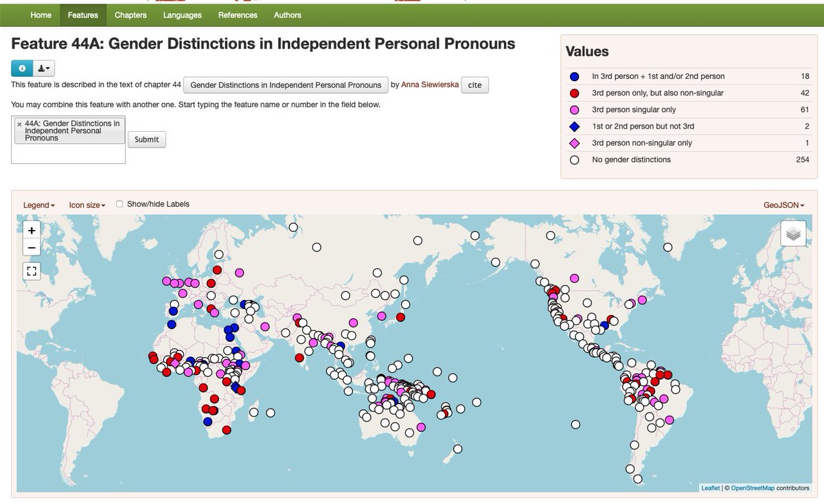Viewport: 824px width, 504px height.
Task: Open the Icon size dropdown
Action: pos(87,205)
